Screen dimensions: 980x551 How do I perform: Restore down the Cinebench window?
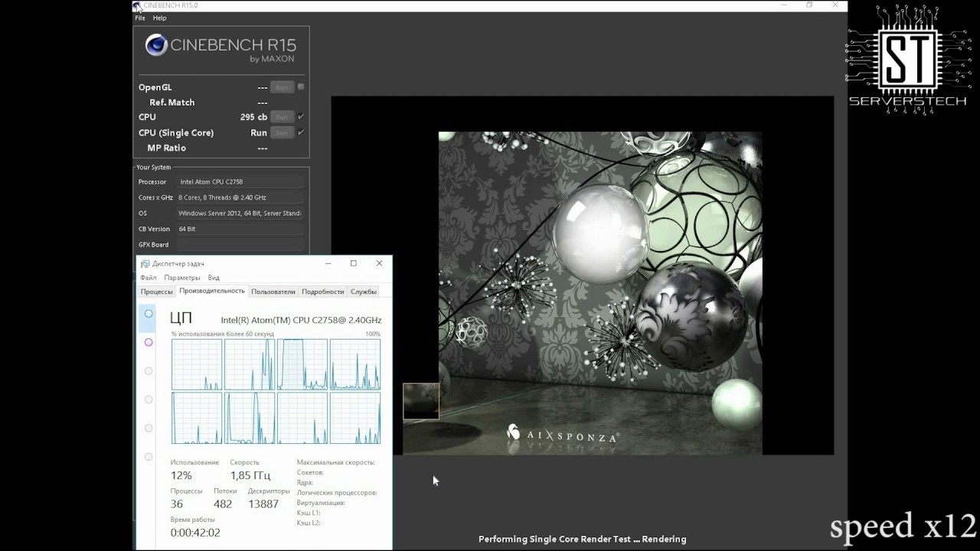coord(810,5)
